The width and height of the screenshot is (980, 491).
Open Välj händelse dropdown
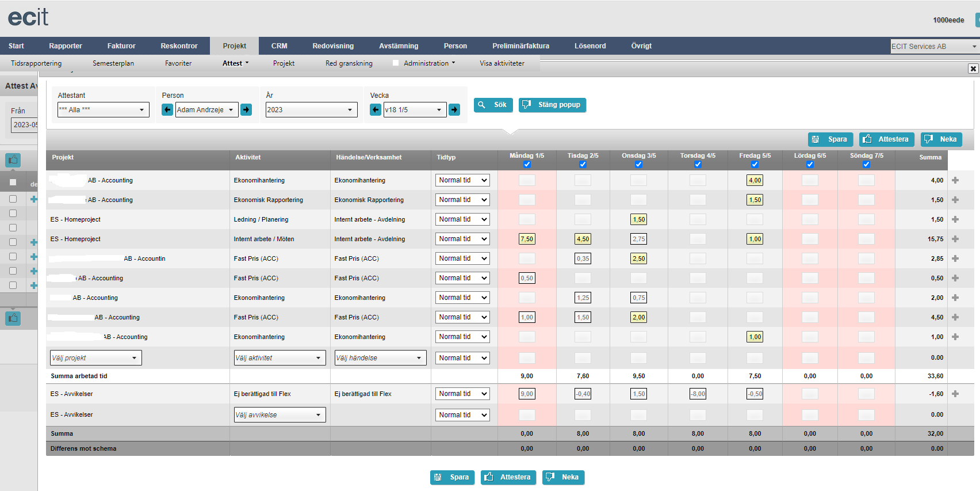coord(381,357)
